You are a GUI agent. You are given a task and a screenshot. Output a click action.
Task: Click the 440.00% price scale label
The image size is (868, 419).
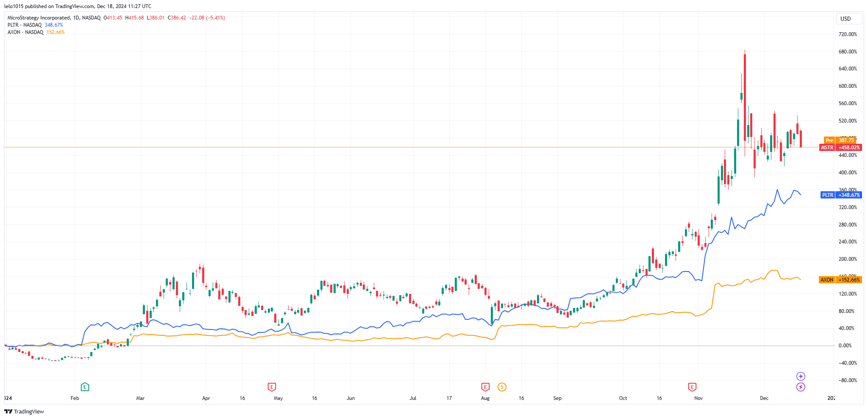848,155
